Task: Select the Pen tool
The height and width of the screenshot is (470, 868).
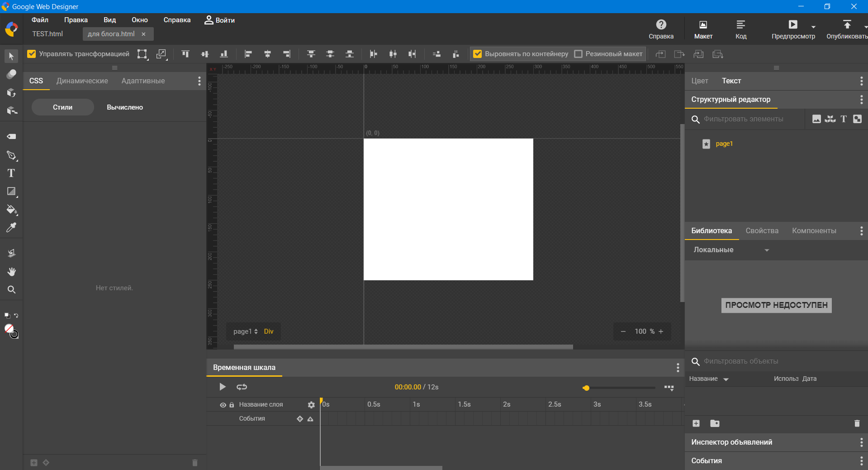Action: tap(11, 155)
